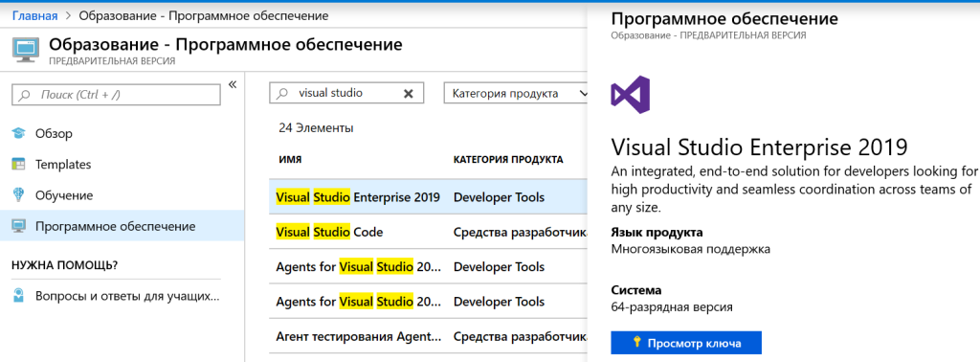
Task: Click the Обучение lightbulb icon
Action: coord(19,195)
